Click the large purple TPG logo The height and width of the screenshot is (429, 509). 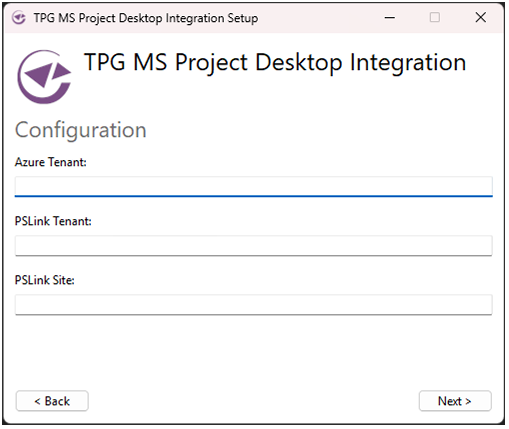44,77
